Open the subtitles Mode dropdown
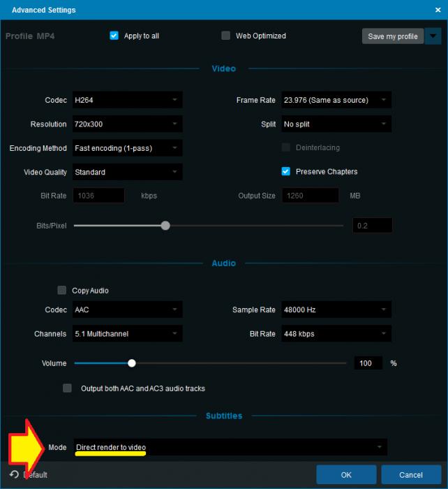 pos(230,447)
